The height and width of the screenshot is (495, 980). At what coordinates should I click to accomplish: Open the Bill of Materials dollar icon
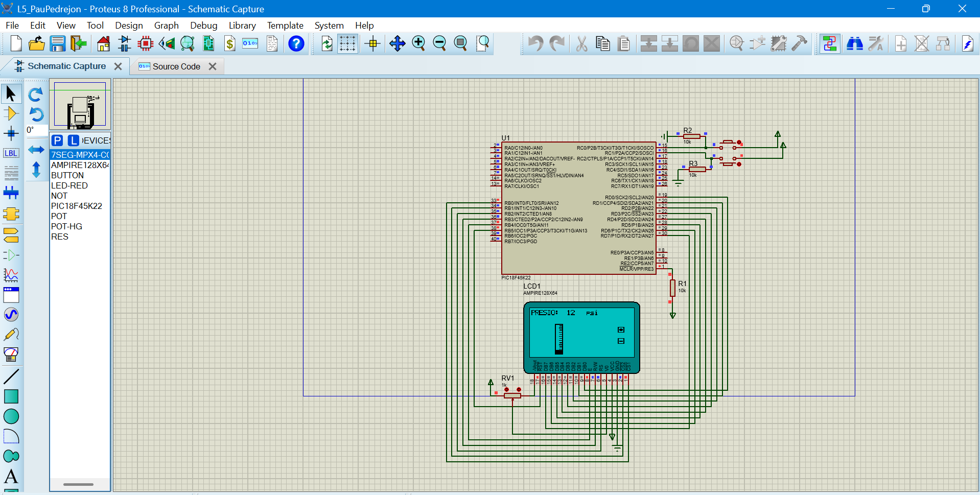pos(230,44)
